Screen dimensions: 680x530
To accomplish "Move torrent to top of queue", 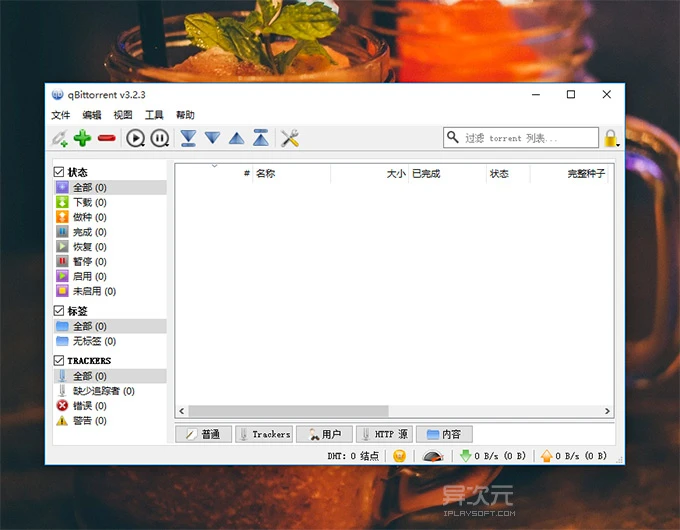I will click(x=261, y=137).
